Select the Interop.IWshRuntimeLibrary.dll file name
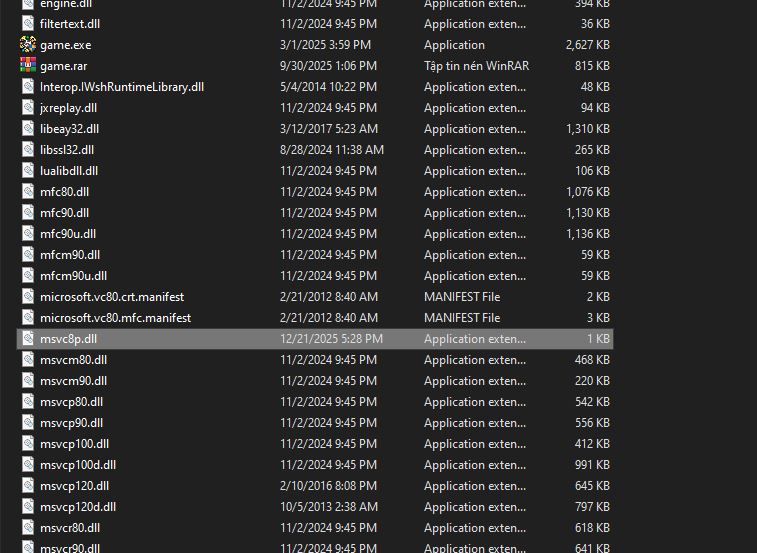Screen dimensions: 757x553 pos(122,87)
